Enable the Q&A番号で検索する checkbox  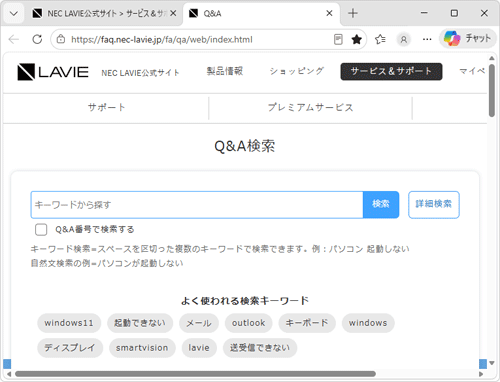click(41, 230)
